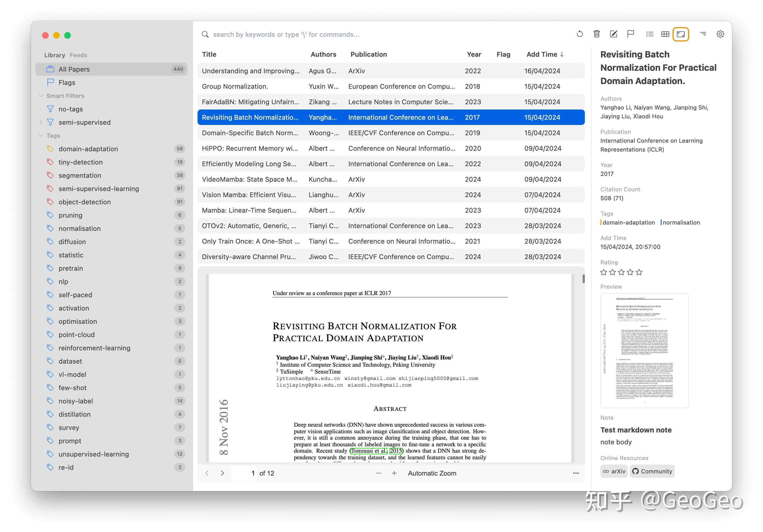Click the edit paper pencil icon
The width and height of the screenshot is (763, 532).
pos(613,34)
